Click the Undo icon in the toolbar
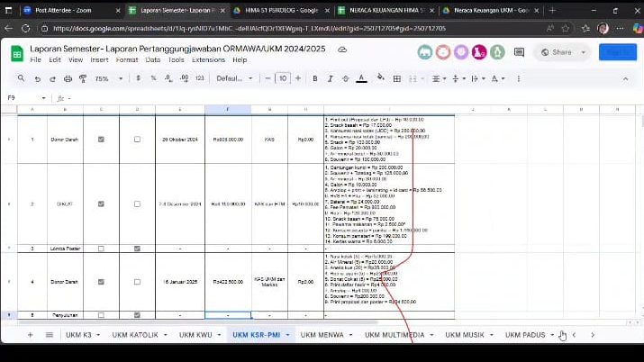The image size is (644, 362). [37, 78]
